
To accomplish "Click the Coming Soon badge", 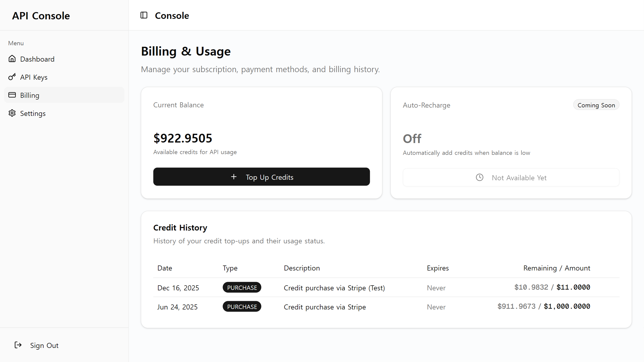I will click(x=596, y=105).
